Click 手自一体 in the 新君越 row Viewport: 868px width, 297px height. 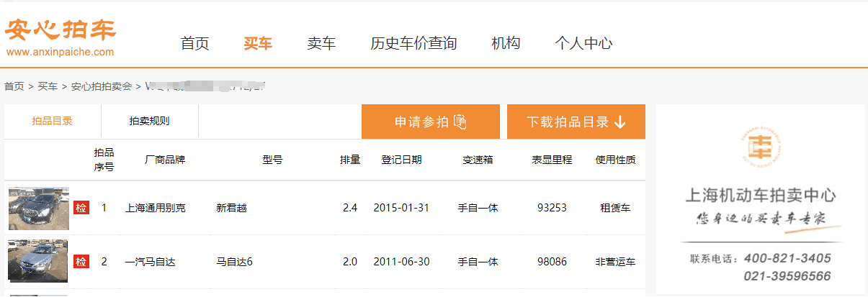point(478,208)
